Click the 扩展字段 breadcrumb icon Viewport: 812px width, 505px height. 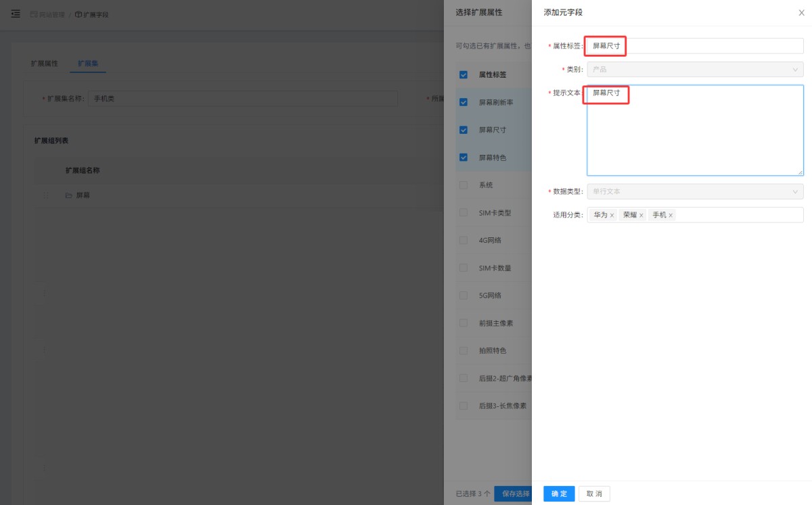click(78, 14)
